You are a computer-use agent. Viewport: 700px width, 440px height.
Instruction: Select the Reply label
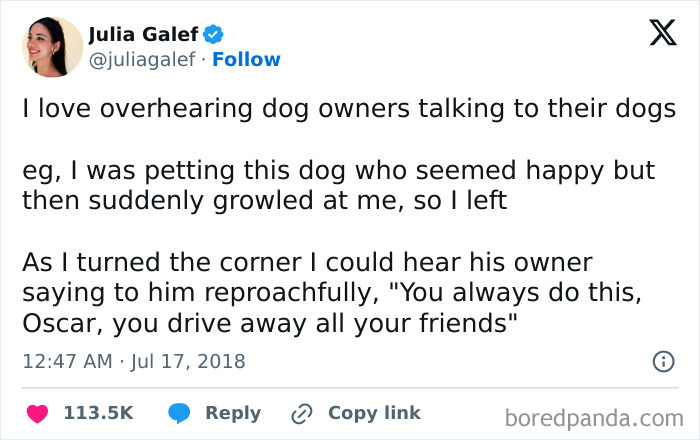(233, 414)
